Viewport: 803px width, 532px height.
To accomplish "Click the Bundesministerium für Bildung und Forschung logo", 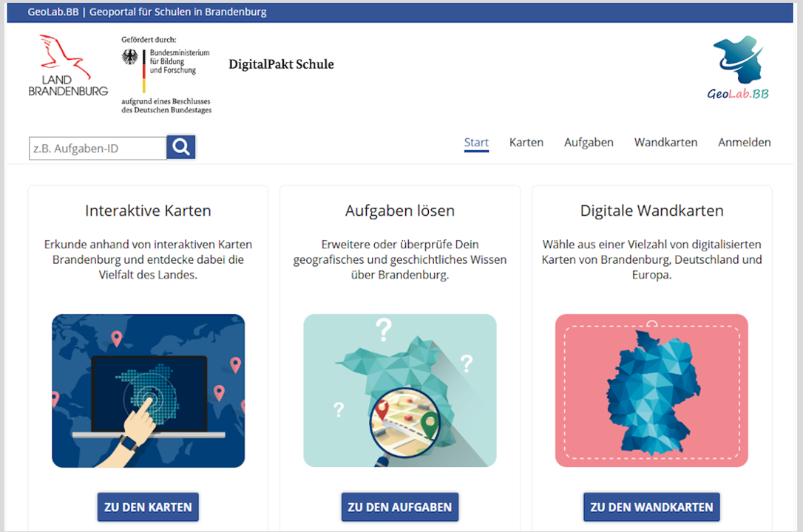I will 166,73.
